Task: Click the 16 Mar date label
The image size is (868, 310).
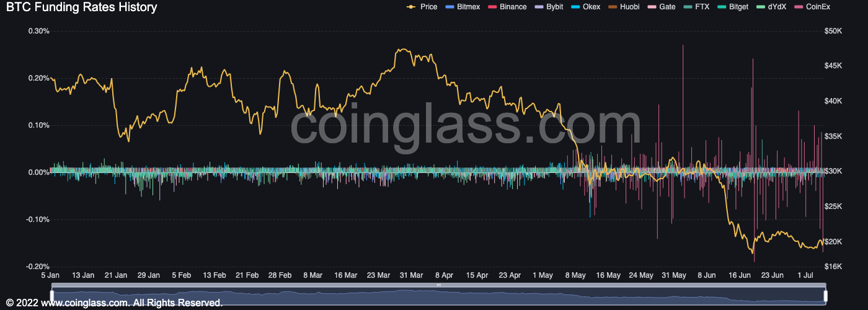Action: 345,275
